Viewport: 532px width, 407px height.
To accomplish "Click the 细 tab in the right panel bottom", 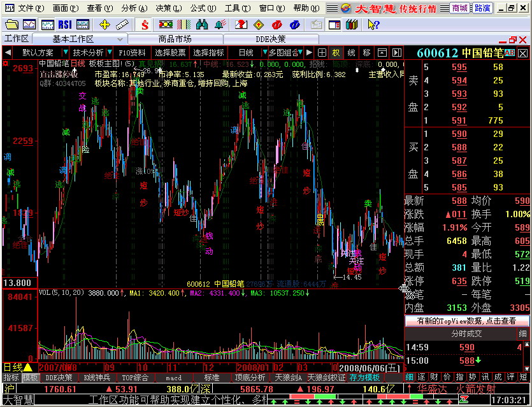I will [410, 377].
